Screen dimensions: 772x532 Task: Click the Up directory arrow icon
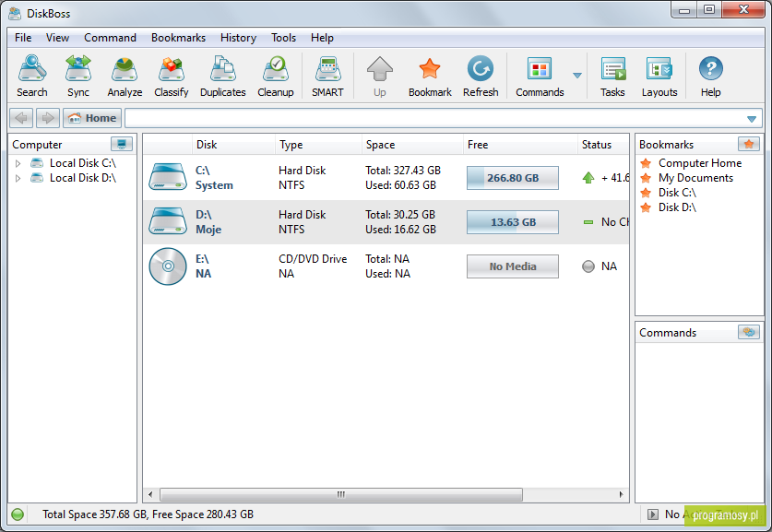coord(380,69)
